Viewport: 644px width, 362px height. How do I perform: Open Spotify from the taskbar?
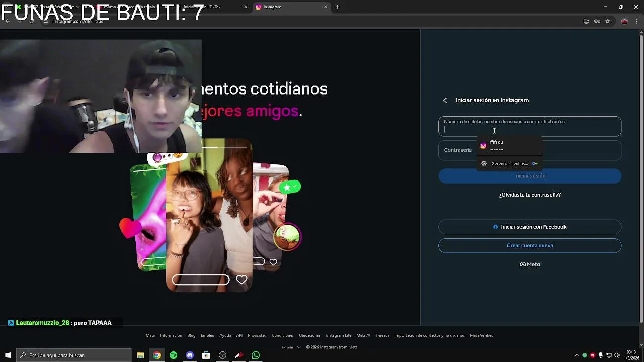(x=174, y=355)
